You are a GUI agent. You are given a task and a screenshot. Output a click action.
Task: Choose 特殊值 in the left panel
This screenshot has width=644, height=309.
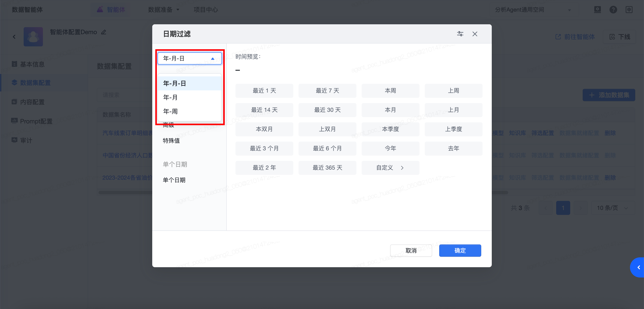[x=171, y=141]
